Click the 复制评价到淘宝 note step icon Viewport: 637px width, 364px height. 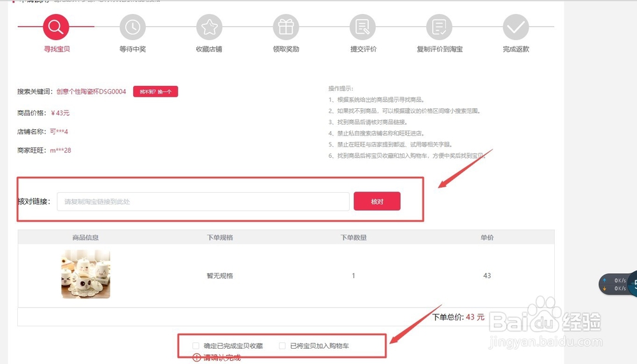pos(439,27)
